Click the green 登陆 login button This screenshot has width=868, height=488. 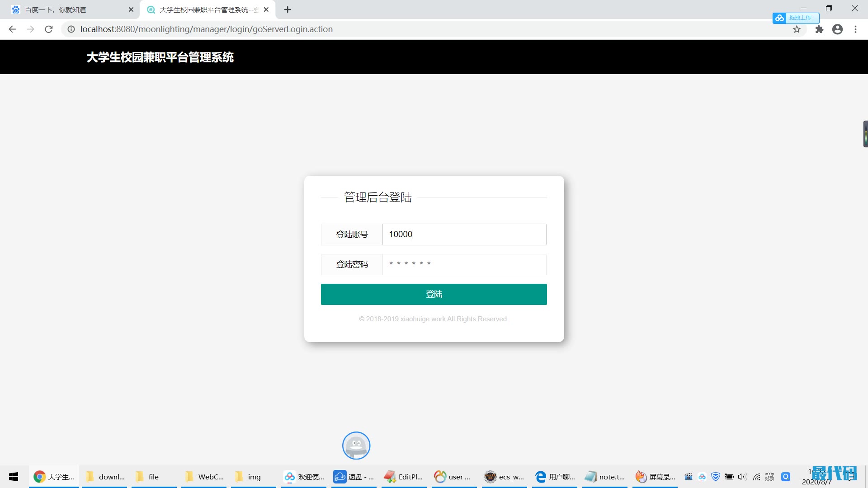tap(434, 294)
